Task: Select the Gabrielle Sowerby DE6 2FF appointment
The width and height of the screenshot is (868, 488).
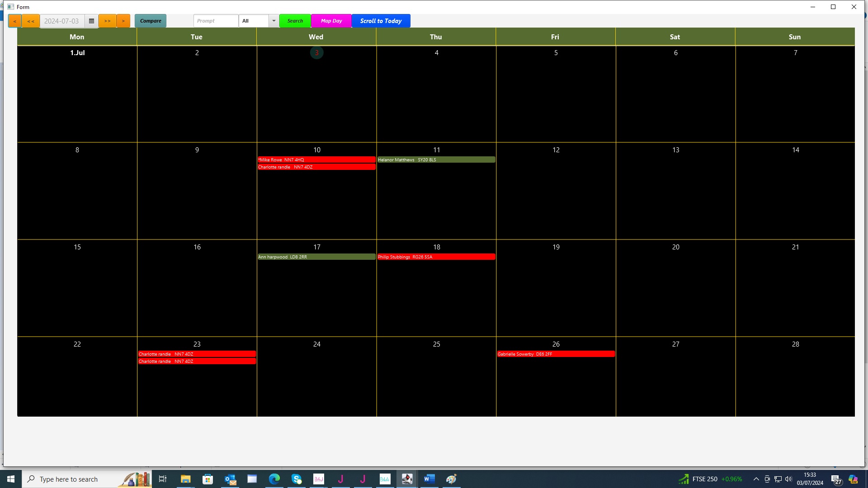Action: pos(555,354)
